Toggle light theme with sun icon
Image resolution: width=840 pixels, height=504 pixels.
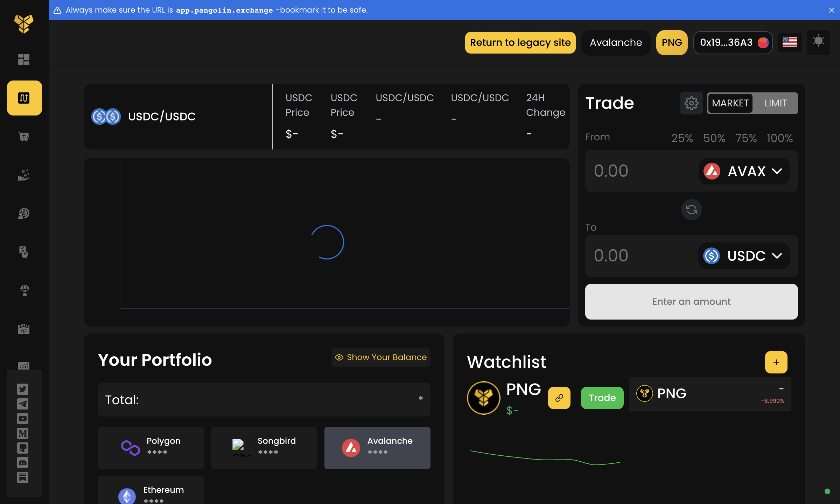819,42
